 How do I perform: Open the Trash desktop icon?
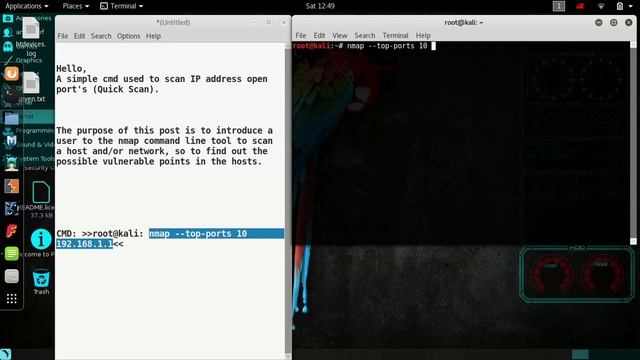(41, 282)
